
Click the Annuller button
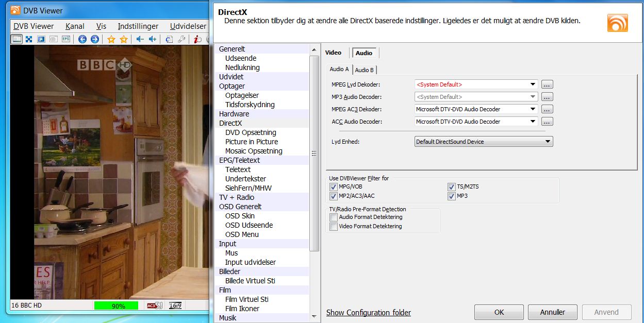(553, 312)
